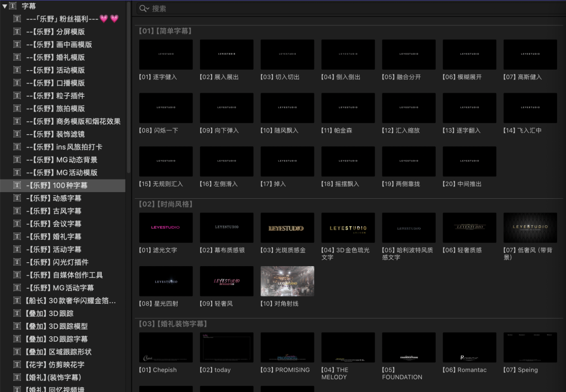Collapse the 字幕 category triangle
This screenshot has height=392, width=566.
pos(4,6)
